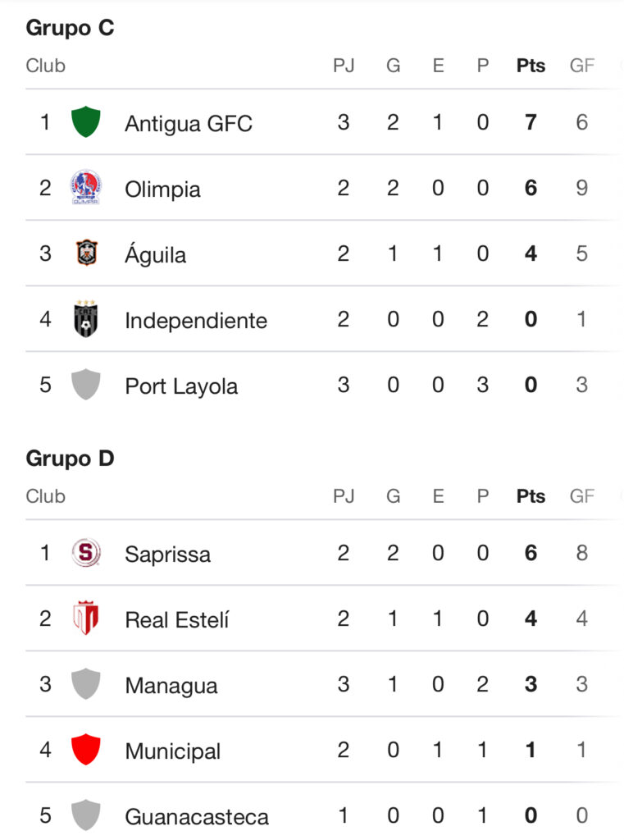Screen dimensions: 624x840
Task: Click the Guanacasteca gray shield icon
Action: [x=86, y=815]
